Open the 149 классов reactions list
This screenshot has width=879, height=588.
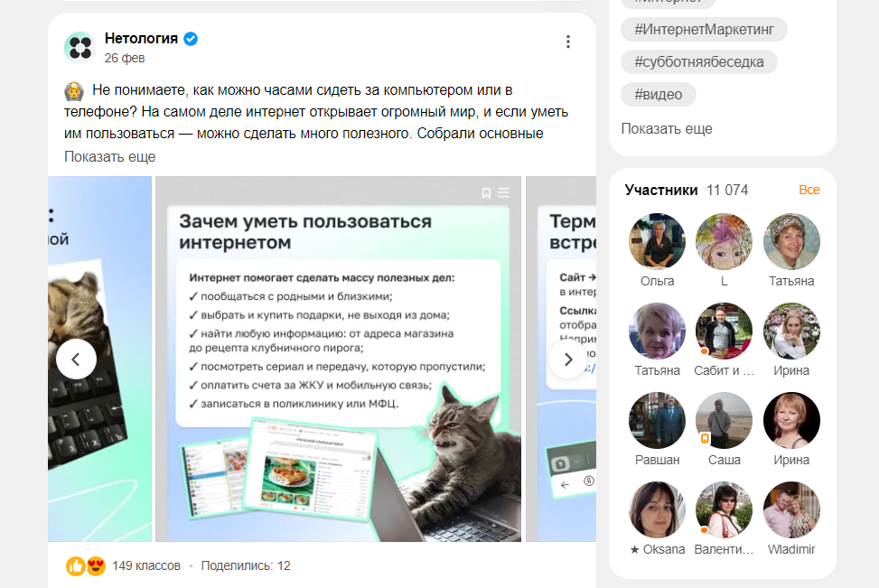click(146, 565)
